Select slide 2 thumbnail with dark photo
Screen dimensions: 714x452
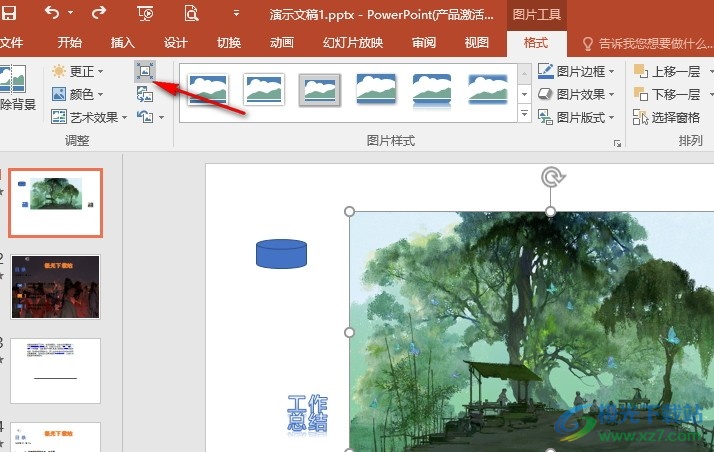pos(55,287)
